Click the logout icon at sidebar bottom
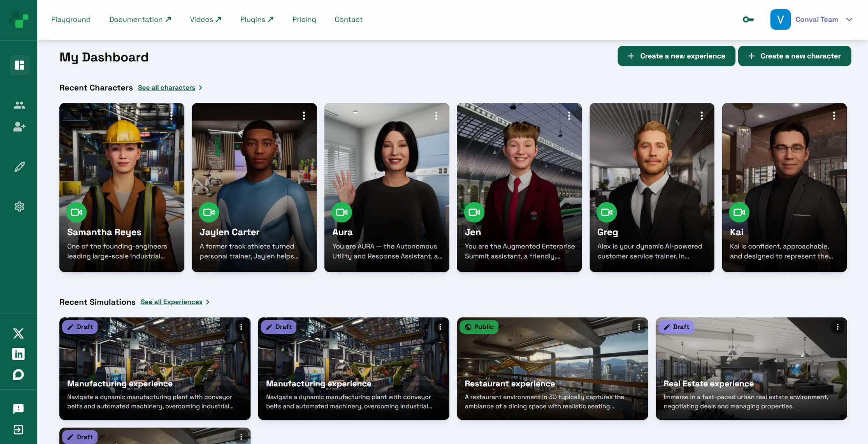Image resolution: width=868 pixels, height=444 pixels. [18, 430]
